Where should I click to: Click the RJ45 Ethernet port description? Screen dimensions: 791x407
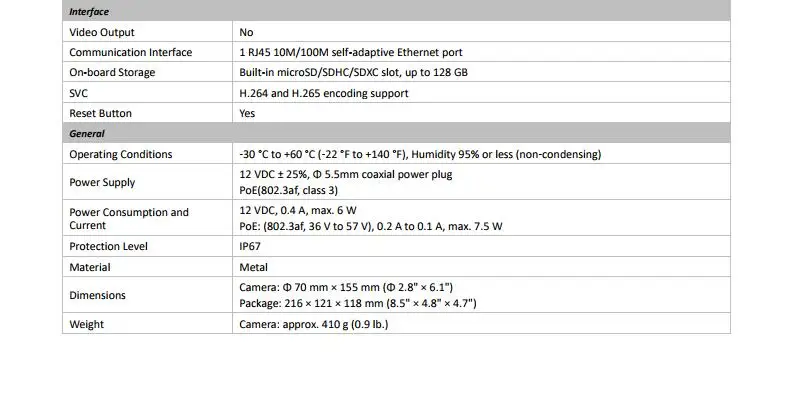tap(351, 52)
